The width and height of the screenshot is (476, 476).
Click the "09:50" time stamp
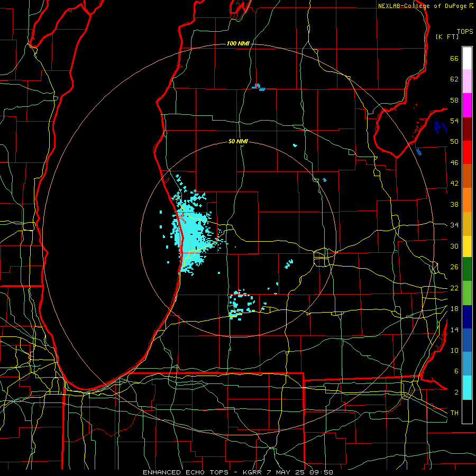(x=321, y=472)
